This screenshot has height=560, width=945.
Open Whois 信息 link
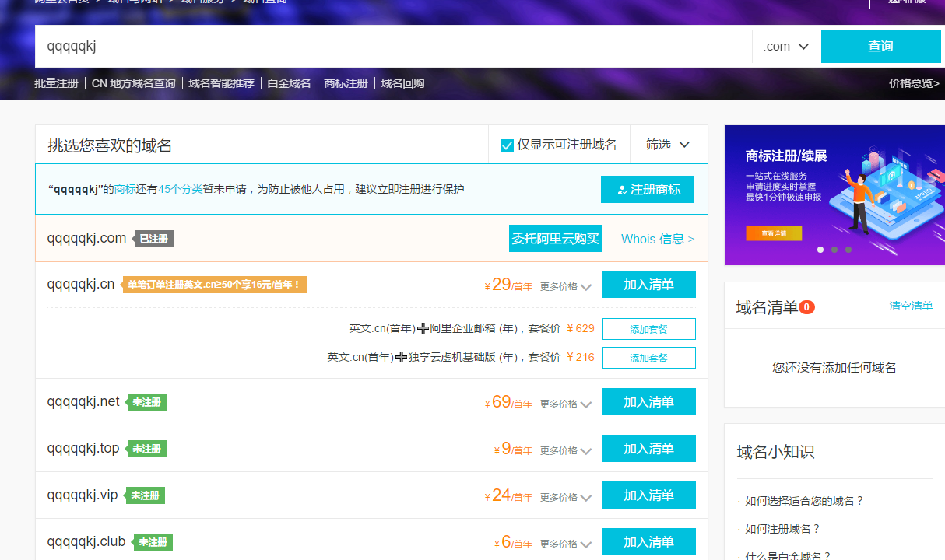(658, 240)
